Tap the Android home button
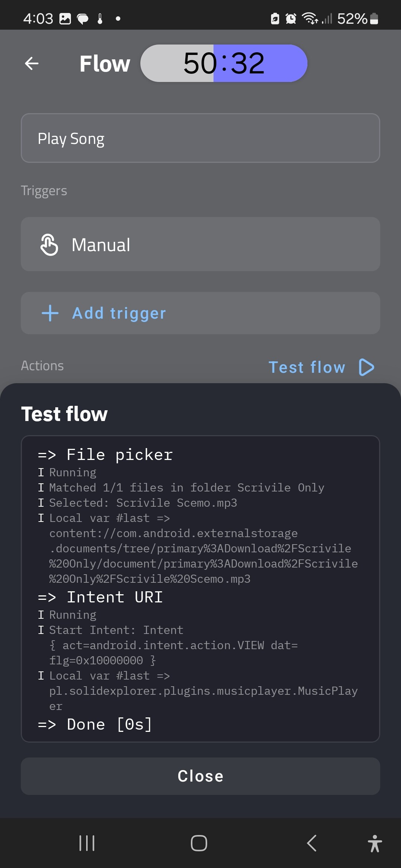The image size is (401, 868). 199,843
